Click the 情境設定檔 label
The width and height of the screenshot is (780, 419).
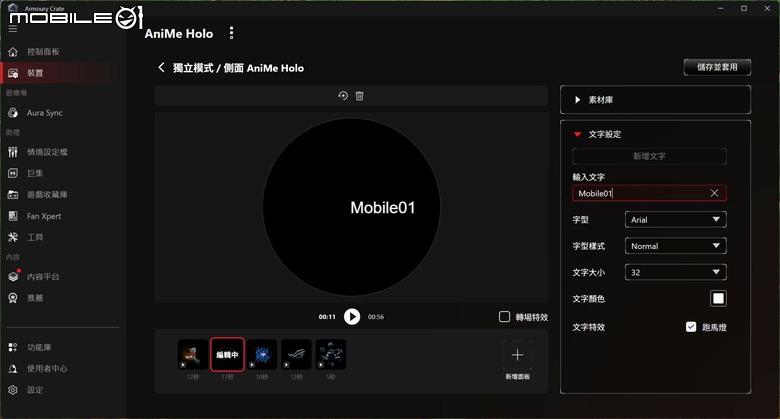pos(47,152)
